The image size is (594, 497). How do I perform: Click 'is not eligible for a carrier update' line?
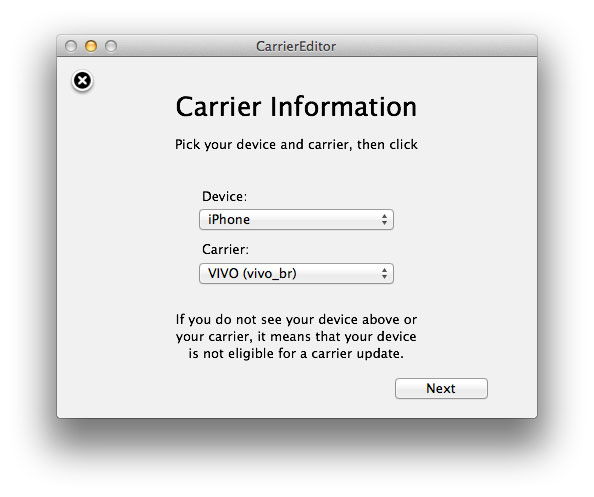296,354
